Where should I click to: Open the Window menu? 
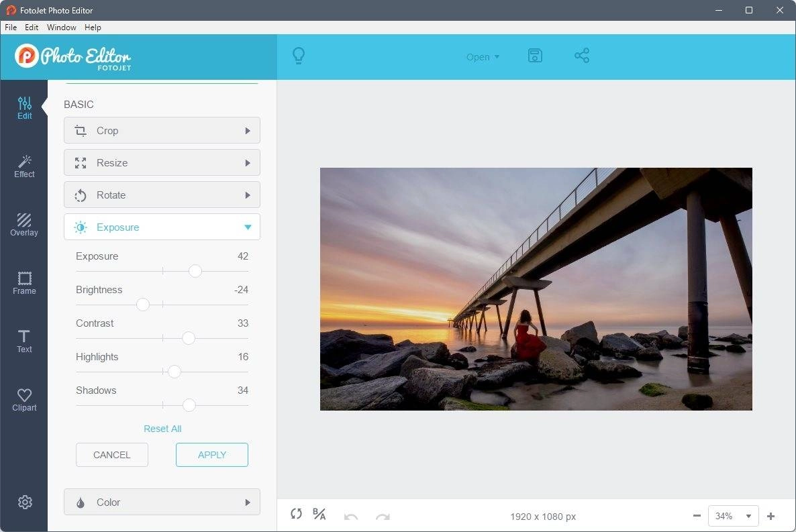(62, 28)
